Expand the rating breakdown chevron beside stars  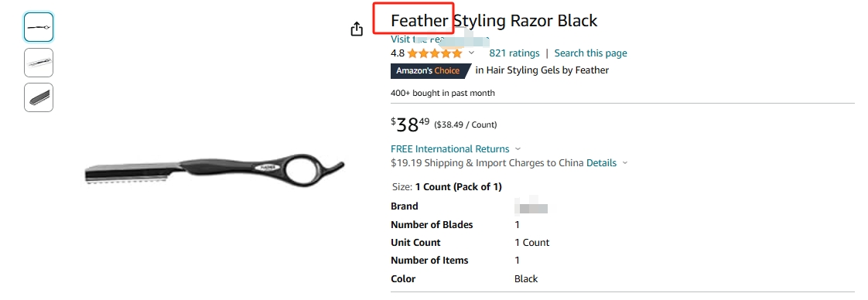click(472, 53)
